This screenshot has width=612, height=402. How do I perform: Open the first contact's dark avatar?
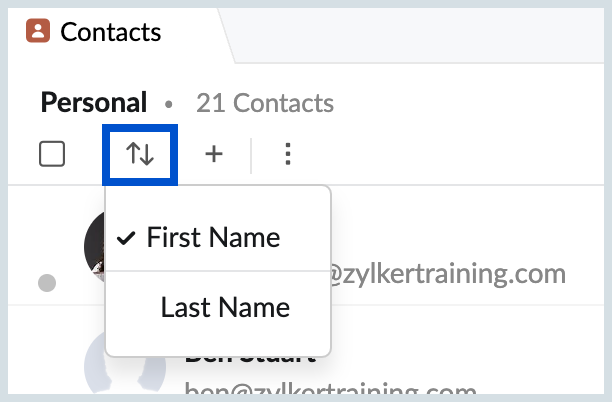point(93,245)
